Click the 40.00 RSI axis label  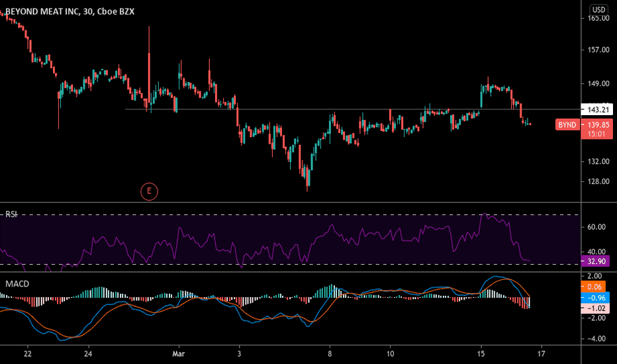[x=596, y=251]
